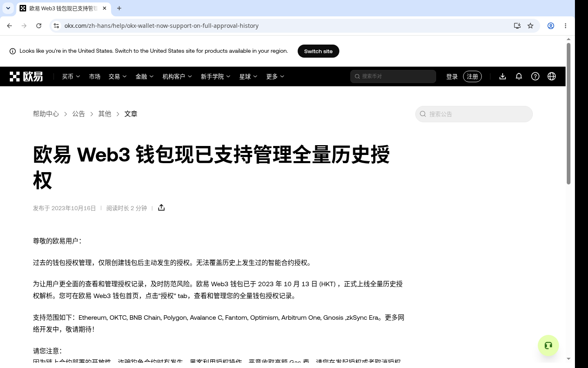Click the scrollbar up arrow
588x368 pixels.
pyautogui.click(x=568, y=39)
